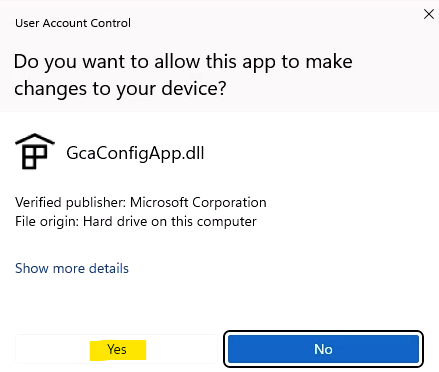Click the User Account Control title
Image resolution: width=439 pixels, height=372 pixels.
pyautogui.click(x=73, y=23)
